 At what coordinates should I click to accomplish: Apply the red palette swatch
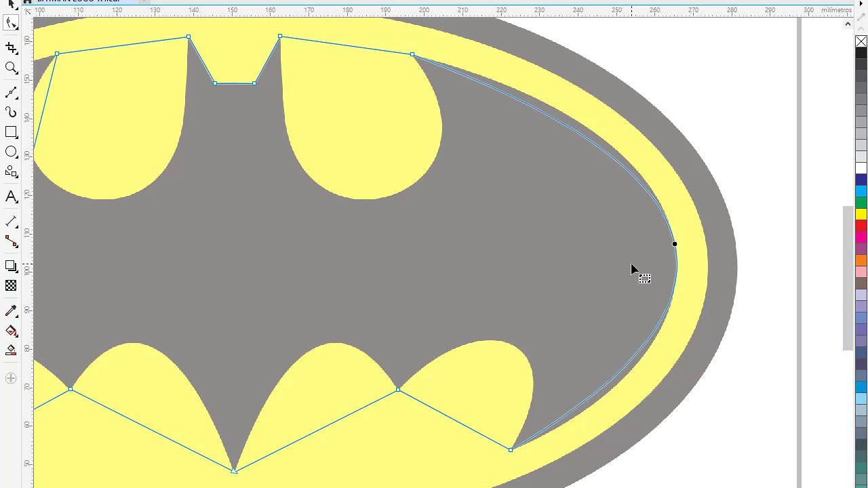(861, 226)
